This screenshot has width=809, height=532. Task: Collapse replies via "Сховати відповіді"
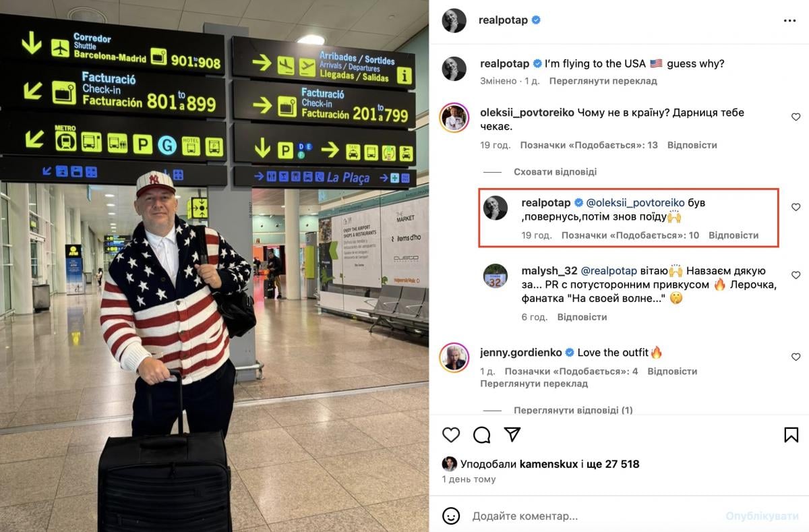555,172
